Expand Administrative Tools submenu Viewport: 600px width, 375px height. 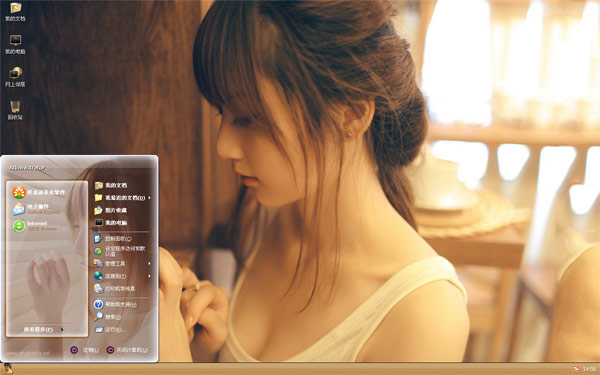pyautogui.click(x=122, y=264)
